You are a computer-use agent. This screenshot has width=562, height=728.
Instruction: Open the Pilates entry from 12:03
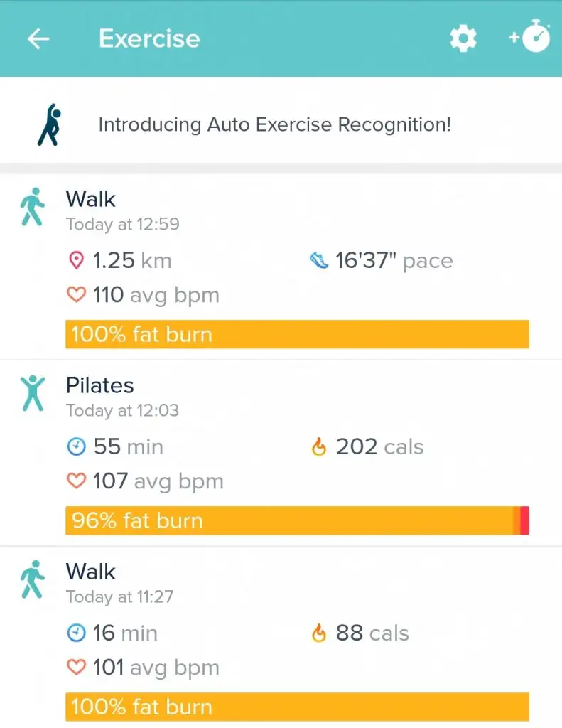(99, 386)
